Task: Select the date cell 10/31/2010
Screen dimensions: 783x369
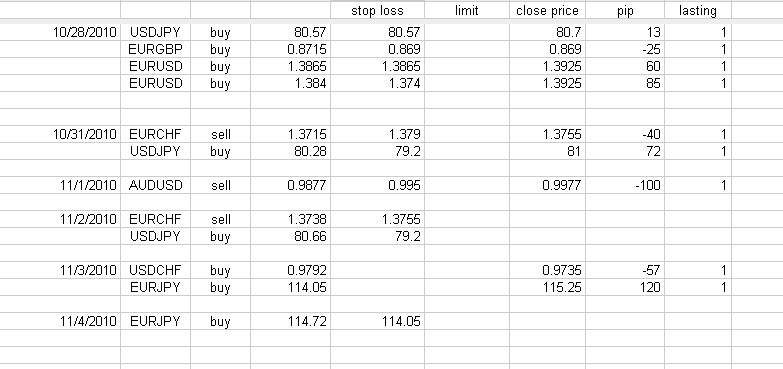Action: [60, 134]
